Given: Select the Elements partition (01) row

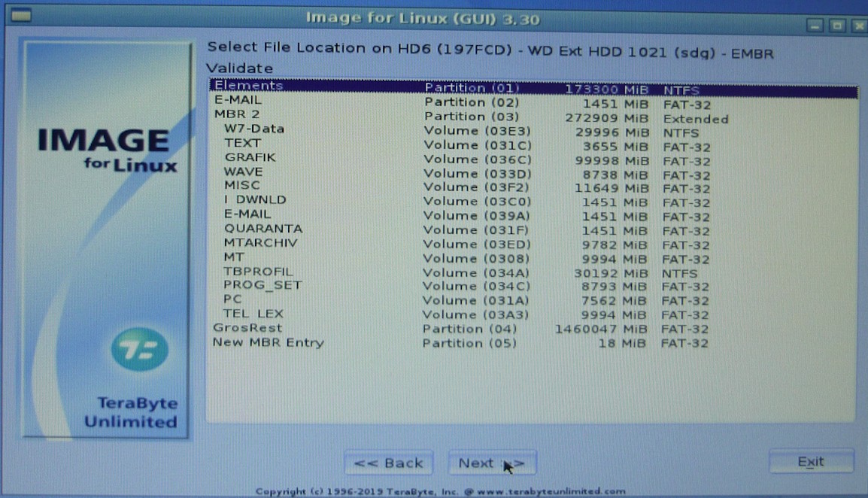Looking at the screenshot, I should tap(533, 89).
